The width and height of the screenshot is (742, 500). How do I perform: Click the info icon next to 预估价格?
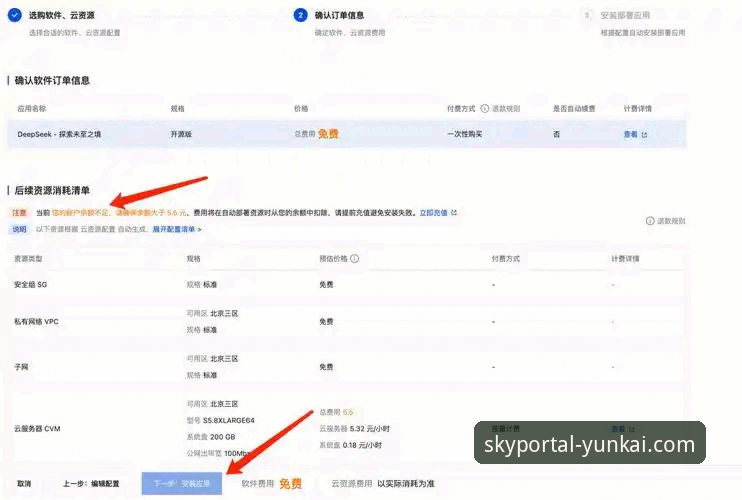354,258
